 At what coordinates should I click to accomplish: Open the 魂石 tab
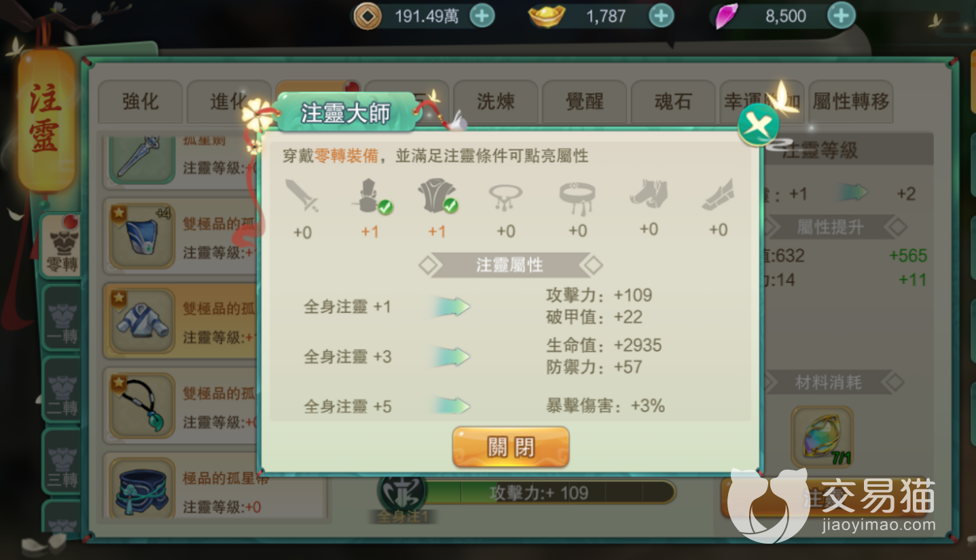point(673,102)
